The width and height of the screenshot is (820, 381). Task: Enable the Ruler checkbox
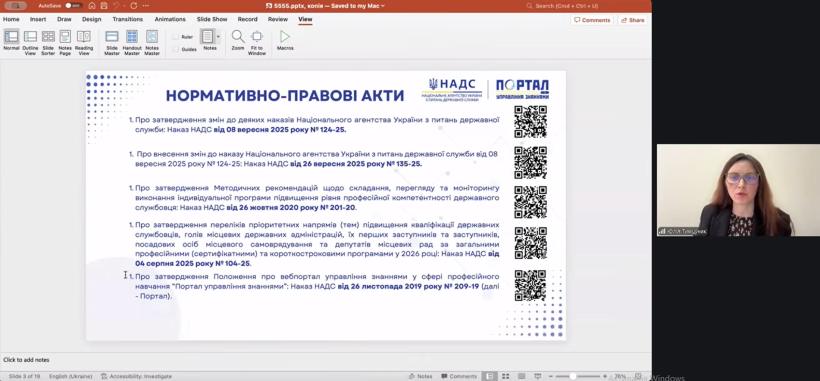176,37
